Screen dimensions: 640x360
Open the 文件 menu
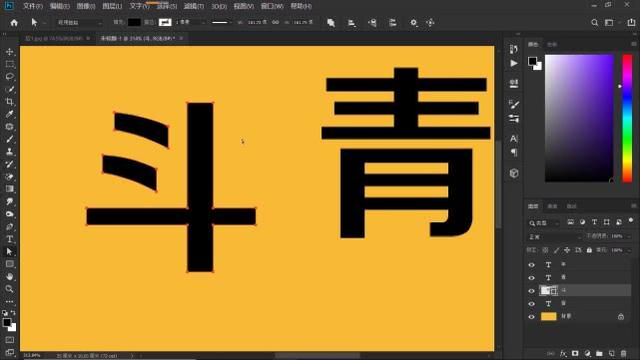33,6
